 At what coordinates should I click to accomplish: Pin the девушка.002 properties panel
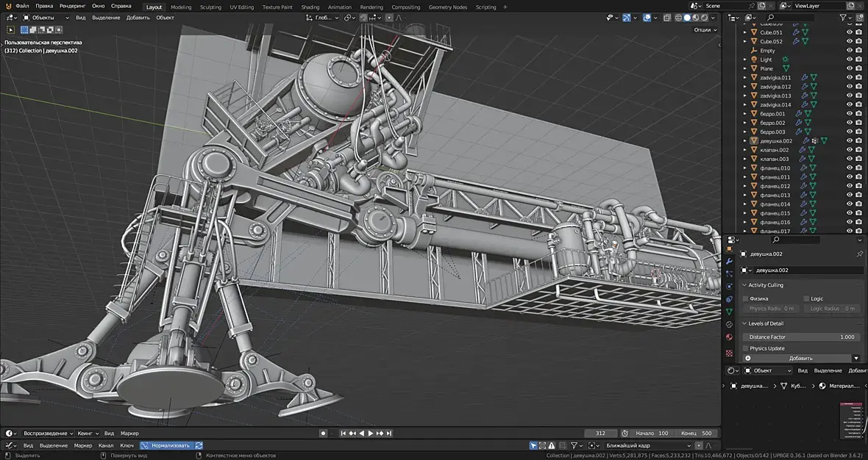(x=859, y=254)
